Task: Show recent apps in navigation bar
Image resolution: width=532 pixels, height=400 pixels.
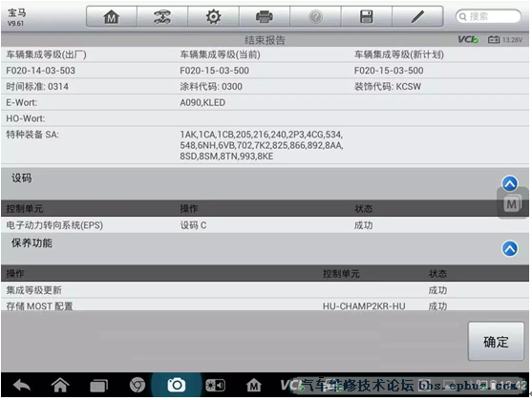Action: pyautogui.click(x=98, y=386)
